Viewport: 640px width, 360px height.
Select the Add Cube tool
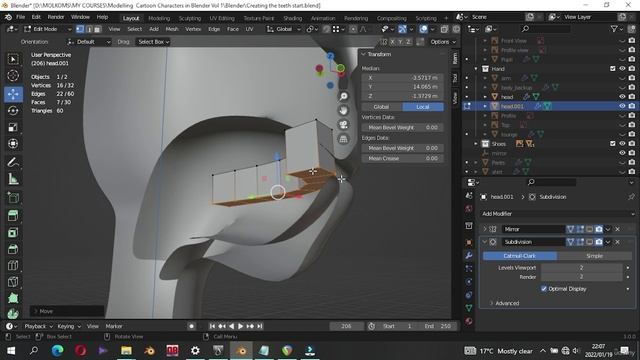click(x=13, y=198)
